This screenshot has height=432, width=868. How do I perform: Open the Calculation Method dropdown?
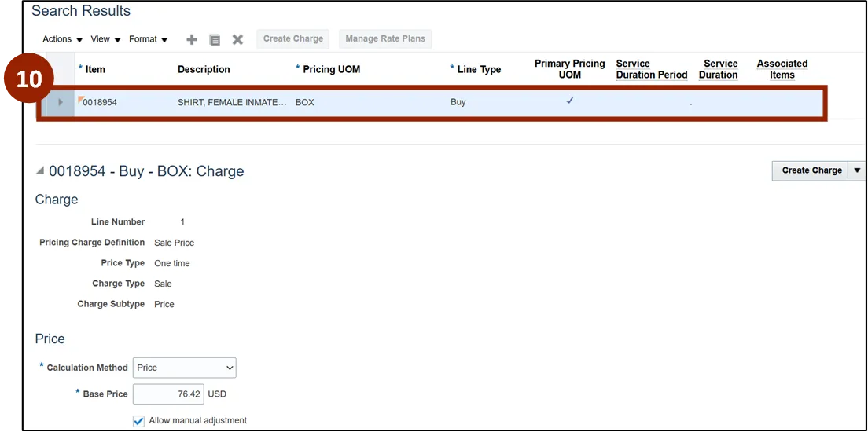pyautogui.click(x=184, y=368)
